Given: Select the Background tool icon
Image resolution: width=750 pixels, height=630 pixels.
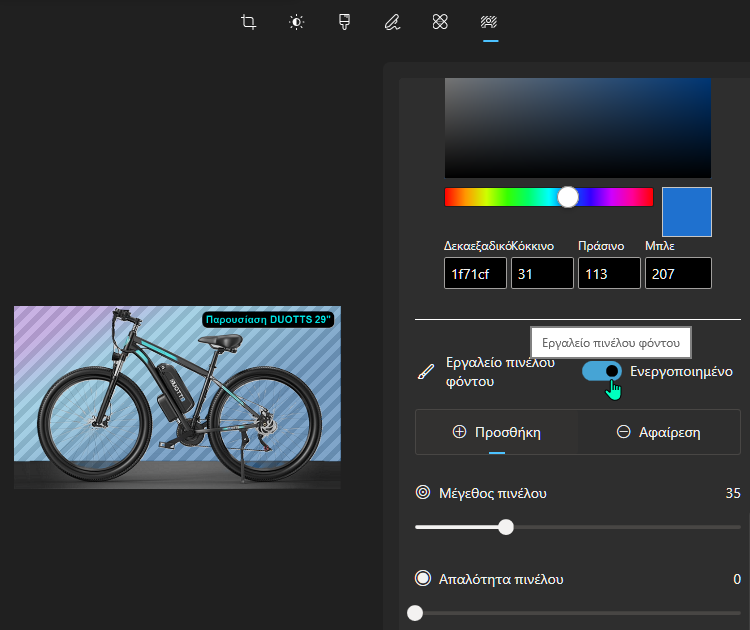Looking at the screenshot, I should click(489, 22).
